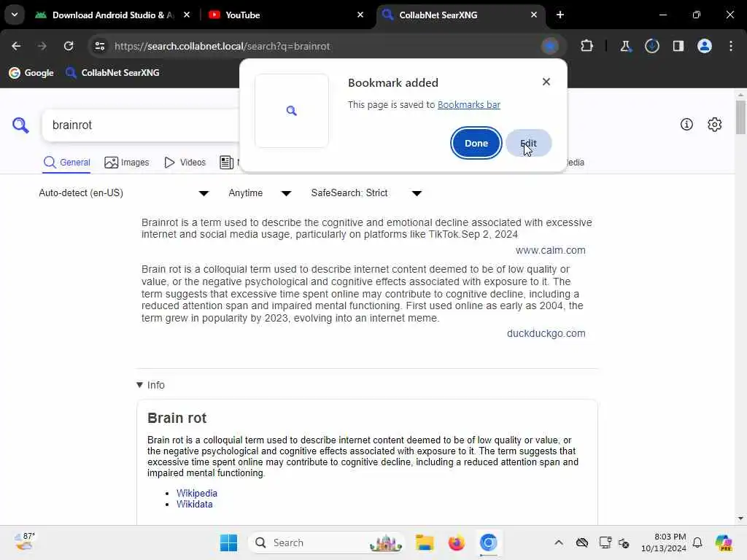Open the Google bookmark
Viewport: 747px width, 560px height.
pyautogui.click(x=31, y=73)
